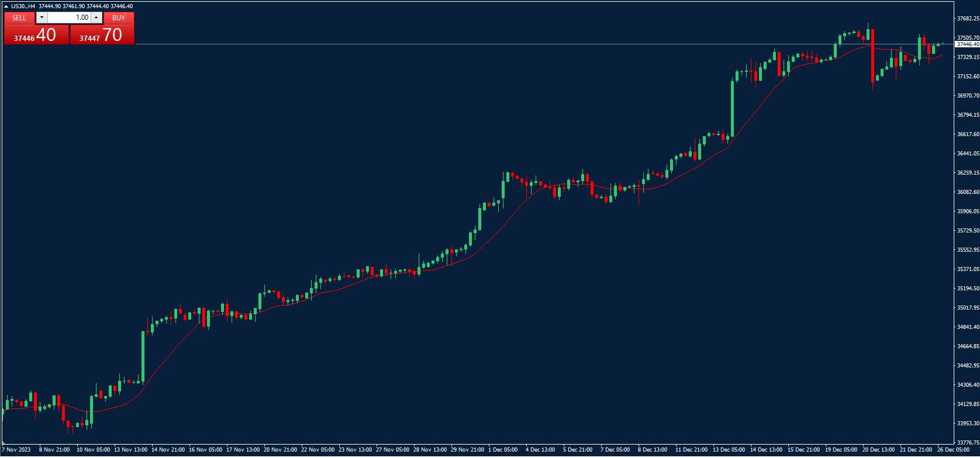Click the 33776.75 price scale label
The height and width of the screenshot is (458, 980).
tap(968, 443)
